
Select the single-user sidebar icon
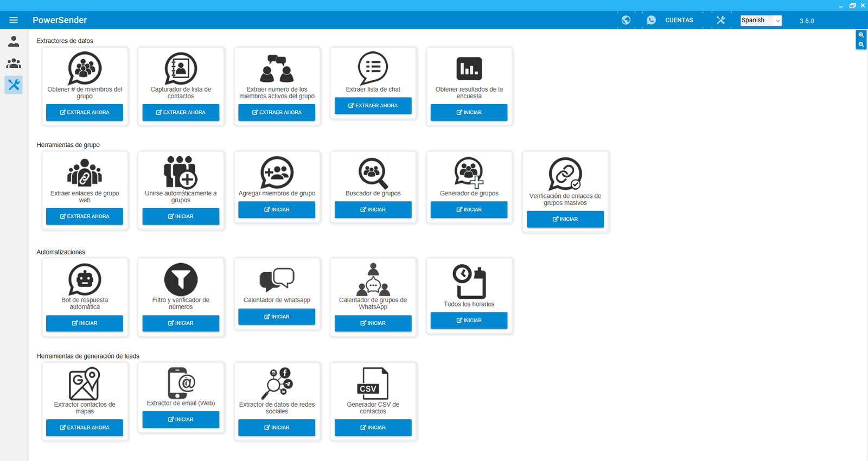[14, 41]
